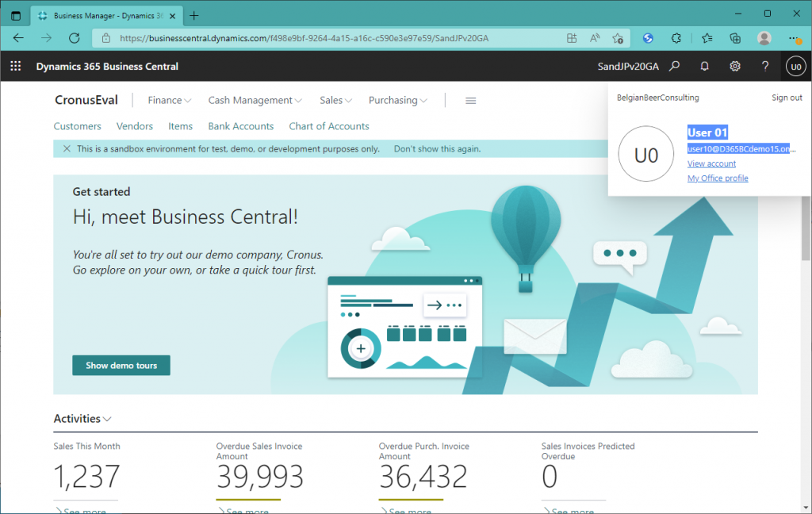Expand the Finance menu
The width and height of the screenshot is (812, 514).
point(170,100)
